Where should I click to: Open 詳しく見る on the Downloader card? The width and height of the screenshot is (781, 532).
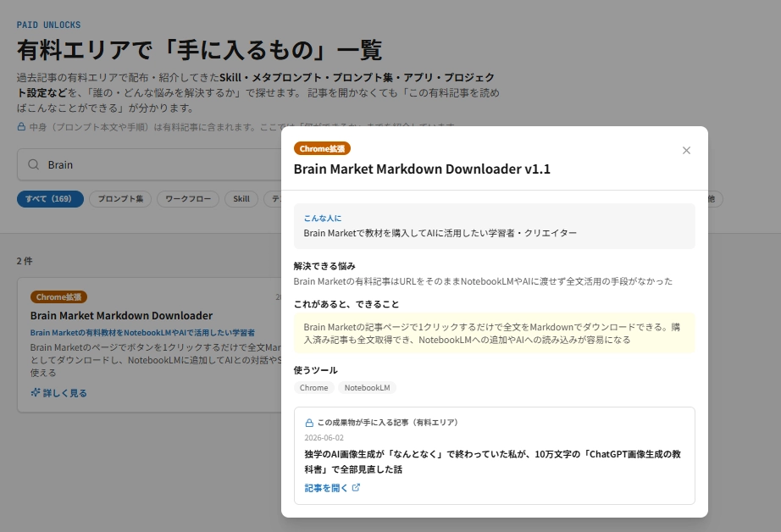(58, 393)
